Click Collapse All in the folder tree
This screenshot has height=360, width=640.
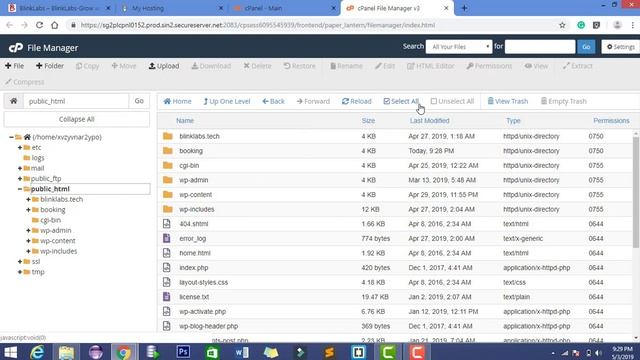click(x=77, y=119)
